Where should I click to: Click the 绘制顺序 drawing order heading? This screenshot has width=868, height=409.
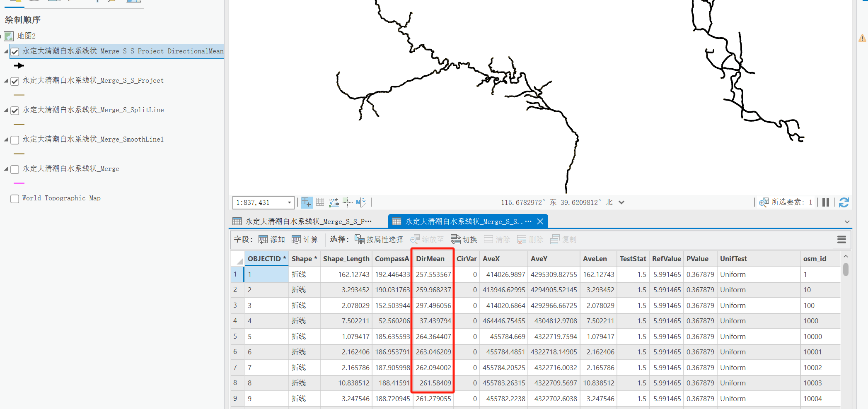23,19
